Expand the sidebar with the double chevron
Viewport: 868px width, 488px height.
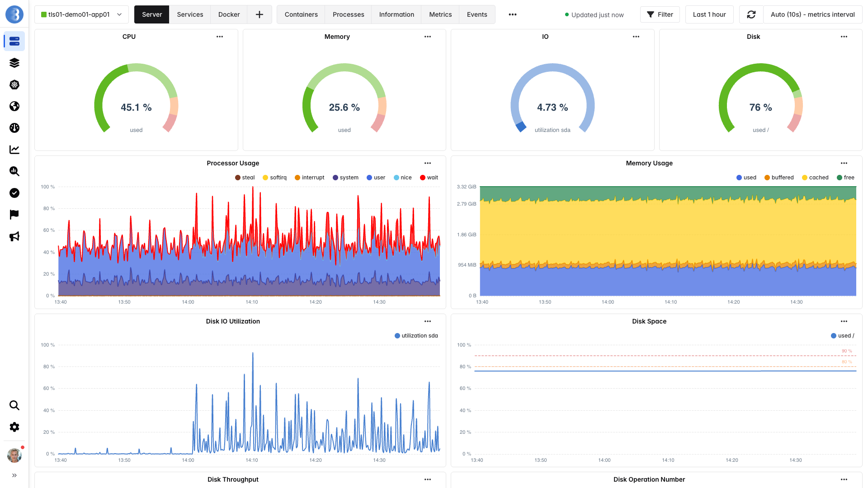(14, 475)
